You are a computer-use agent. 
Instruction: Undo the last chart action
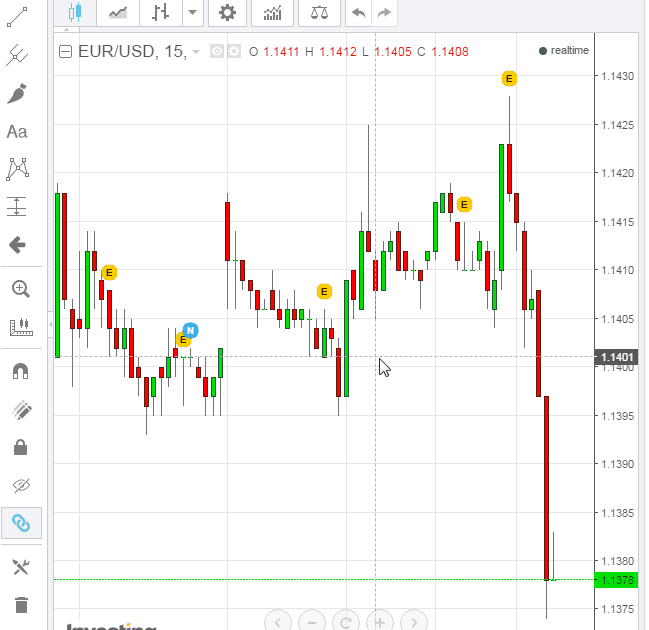358,13
